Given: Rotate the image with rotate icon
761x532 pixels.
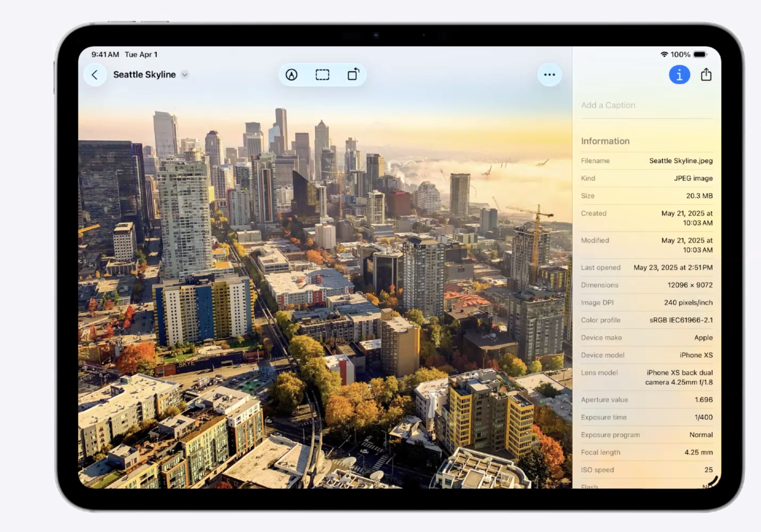Looking at the screenshot, I should coord(353,74).
